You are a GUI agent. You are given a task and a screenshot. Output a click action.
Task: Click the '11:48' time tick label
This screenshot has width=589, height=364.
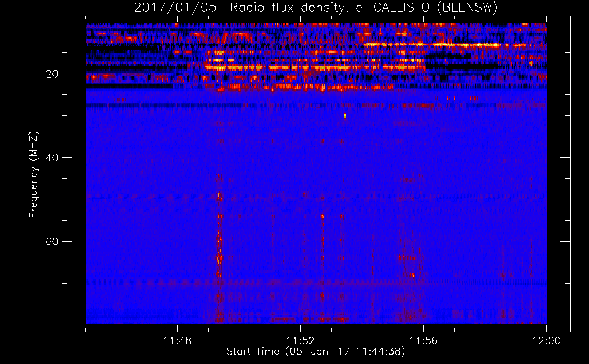(177, 341)
